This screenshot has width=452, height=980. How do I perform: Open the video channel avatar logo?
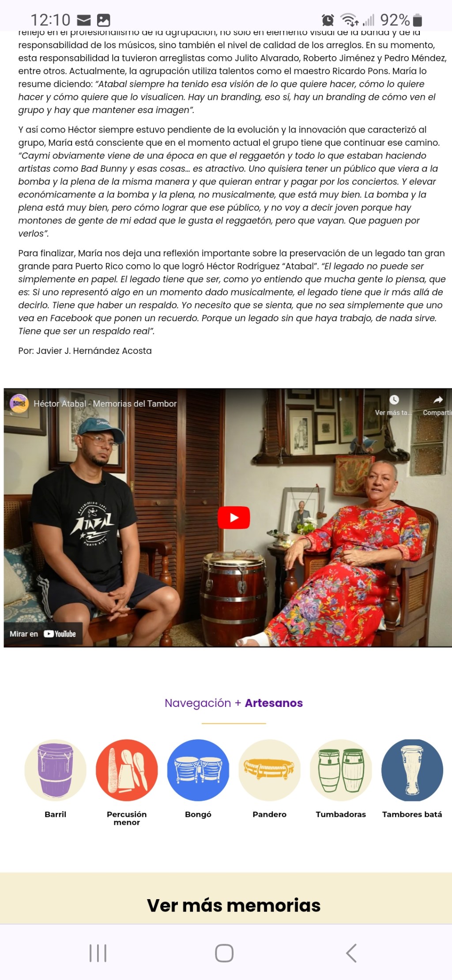click(19, 403)
